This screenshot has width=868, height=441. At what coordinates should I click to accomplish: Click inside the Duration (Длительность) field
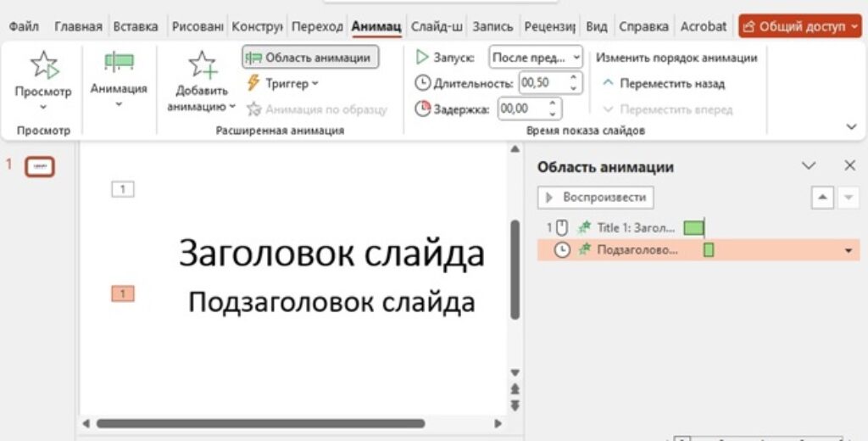click(542, 83)
